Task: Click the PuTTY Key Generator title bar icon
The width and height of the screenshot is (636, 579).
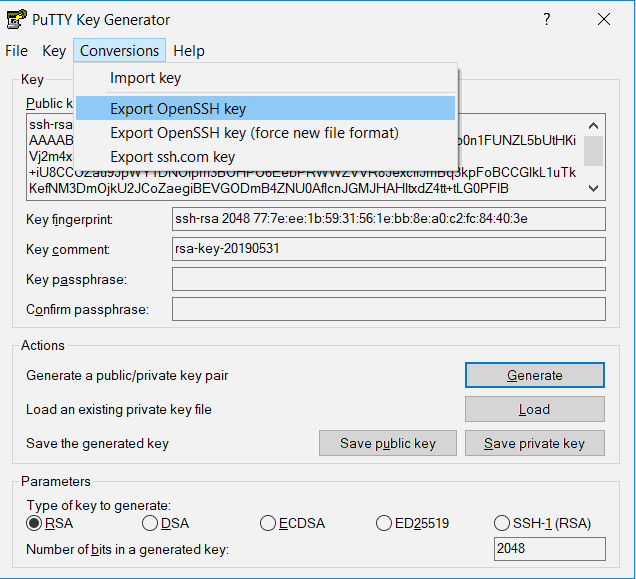Action: (x=17, y=20)
